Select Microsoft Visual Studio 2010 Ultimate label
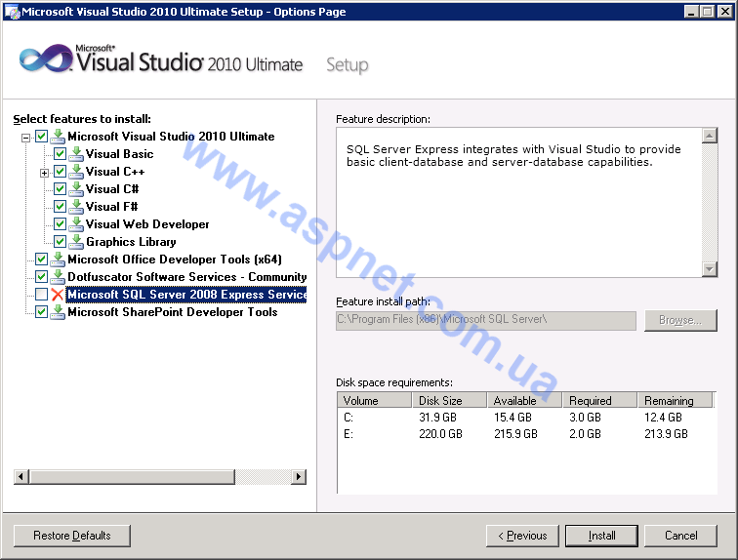738x560 pixels. (171, 137)
